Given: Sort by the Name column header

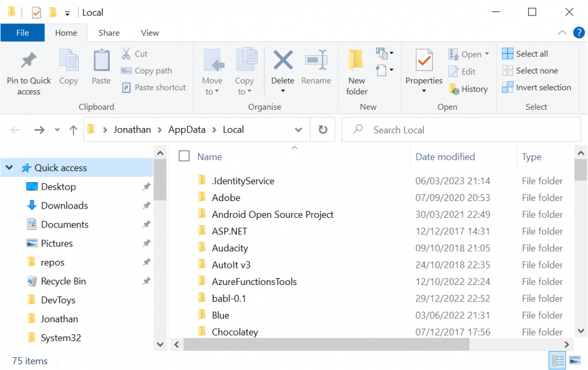Looking at the screenshot, I should (x=209, y=156).
